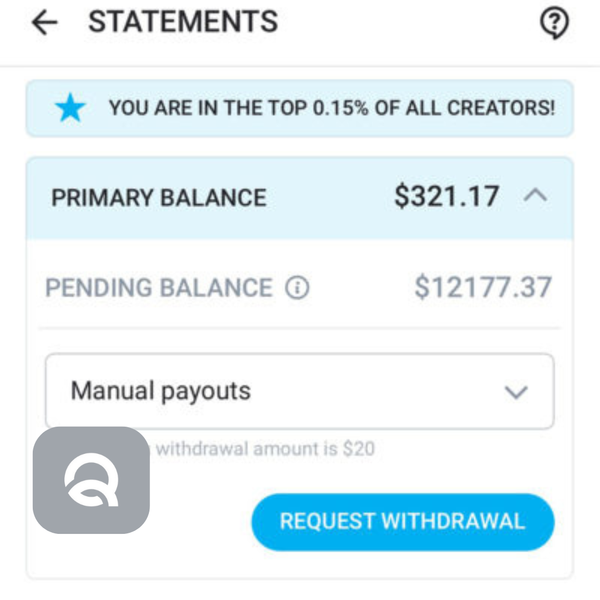Viewport: 600px width, 600px height.
Task: Show pending balance info via the circled i
Action: point(297,288)
